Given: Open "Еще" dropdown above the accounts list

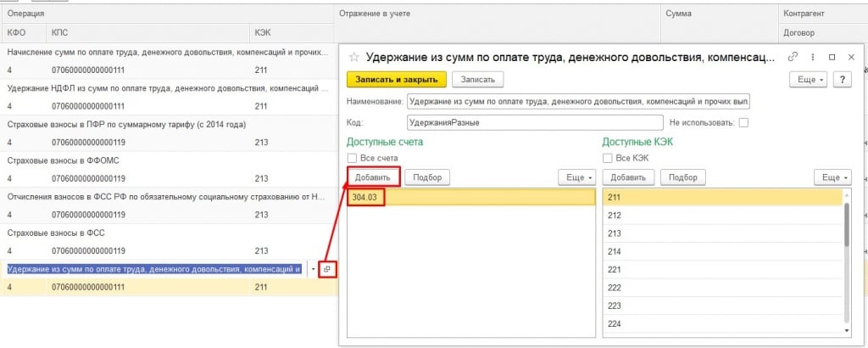Looking at the screenshot, I should coord(576,177).
